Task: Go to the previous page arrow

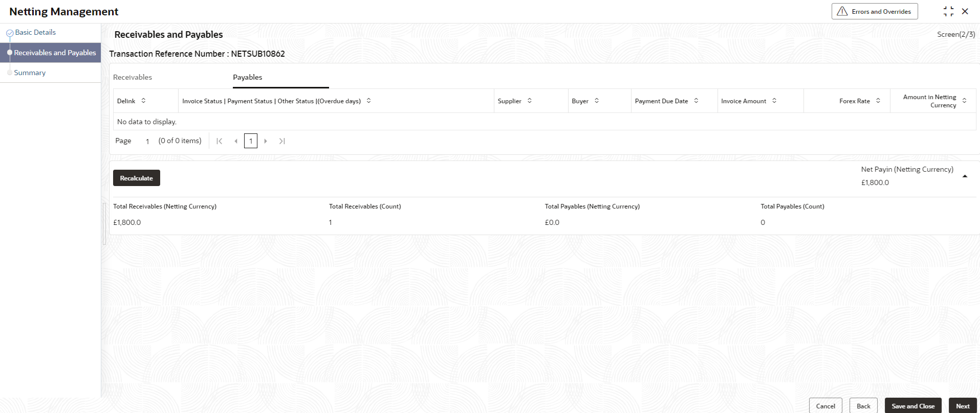Action: point(236,141)
